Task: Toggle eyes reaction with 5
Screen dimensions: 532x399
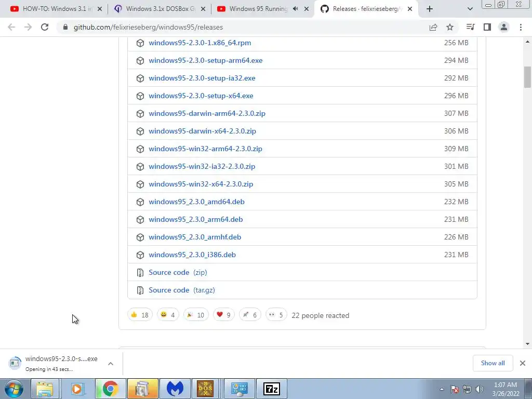Action: (x=276, y=315)
